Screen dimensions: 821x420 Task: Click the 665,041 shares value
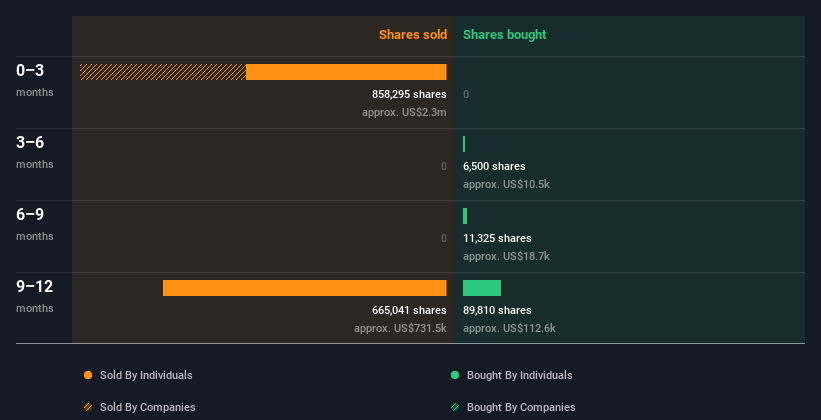click(x=409, y=311)
